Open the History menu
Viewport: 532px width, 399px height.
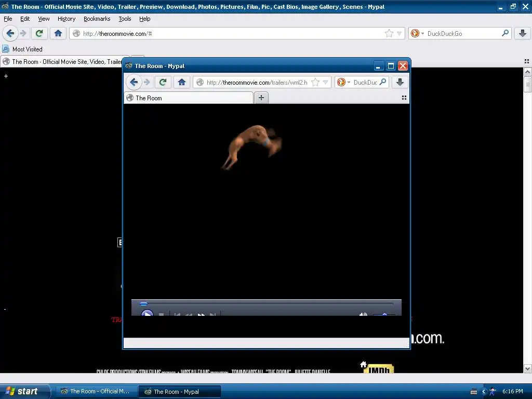[x=66, y=19]
